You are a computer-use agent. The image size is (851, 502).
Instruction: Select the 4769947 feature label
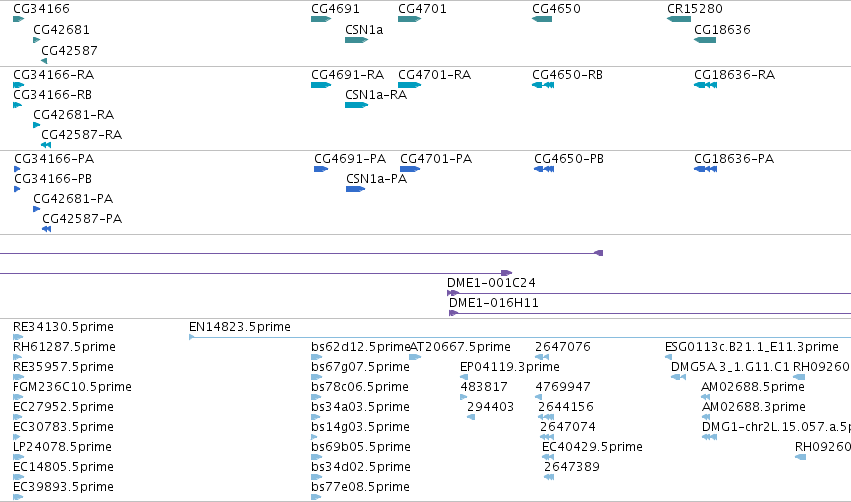[563, 387]
